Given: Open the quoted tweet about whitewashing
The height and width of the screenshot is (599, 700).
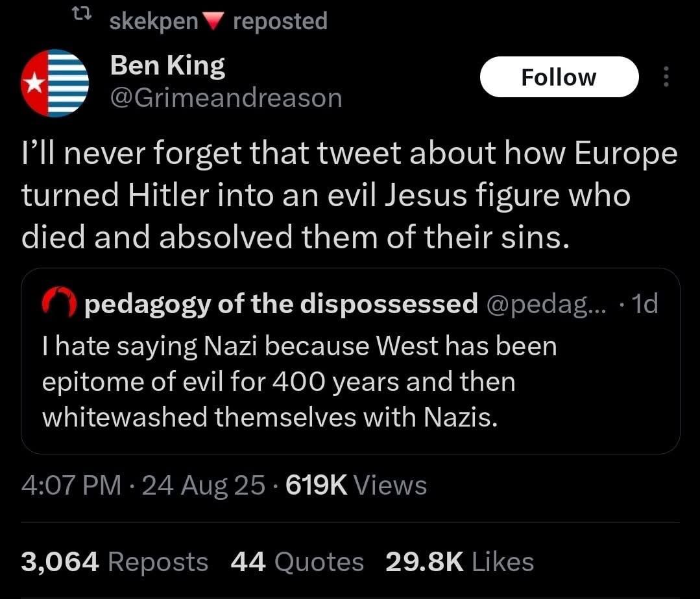Looking at the screenshot, I should (x=298, y=382).
